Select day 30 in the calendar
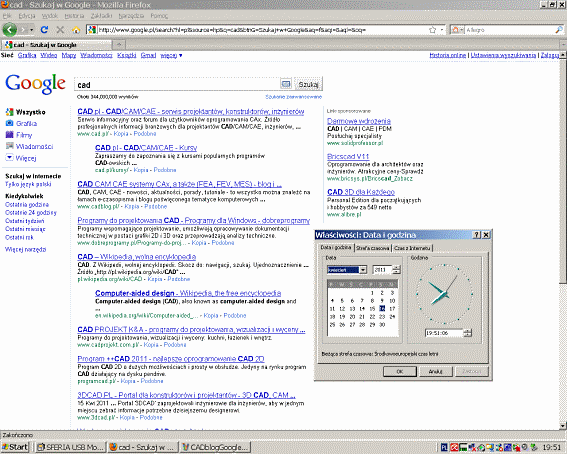Screen dimensions: 567x454 click(x=382, y=325)
